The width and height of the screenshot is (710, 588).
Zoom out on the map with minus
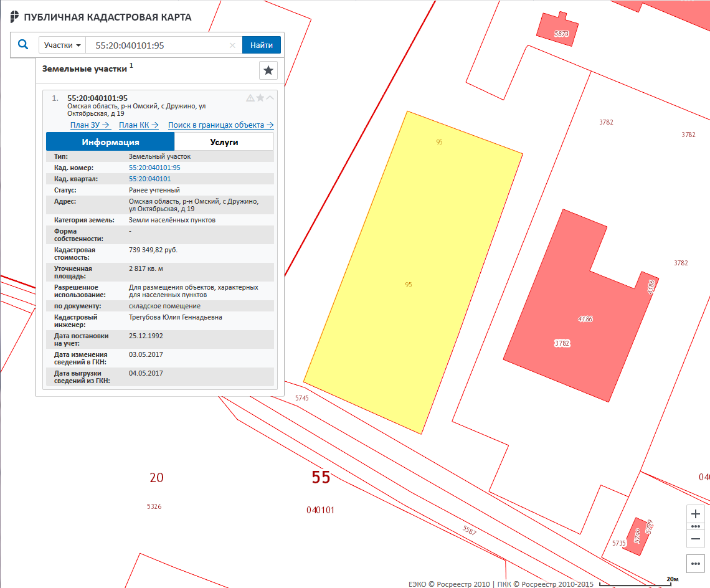point(696,538)
